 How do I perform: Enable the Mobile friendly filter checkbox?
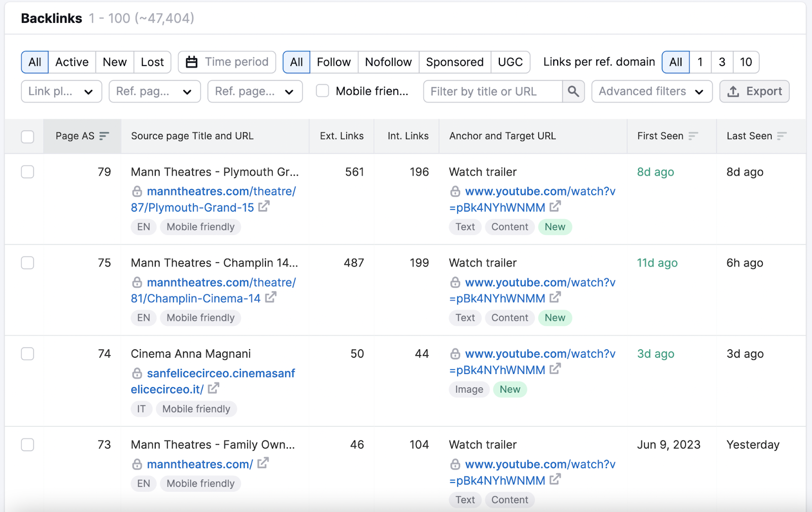(x=322, y=91)
